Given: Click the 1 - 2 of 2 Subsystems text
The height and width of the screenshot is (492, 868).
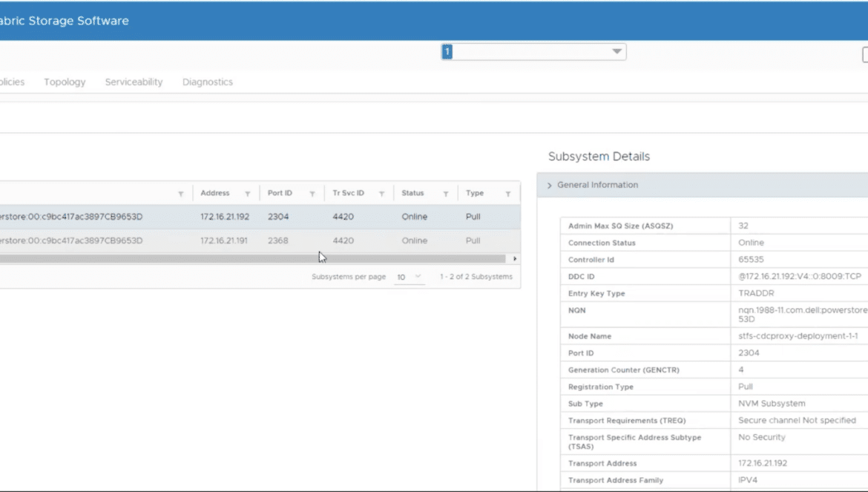Looking at the screenshot, I should [476, 277].
